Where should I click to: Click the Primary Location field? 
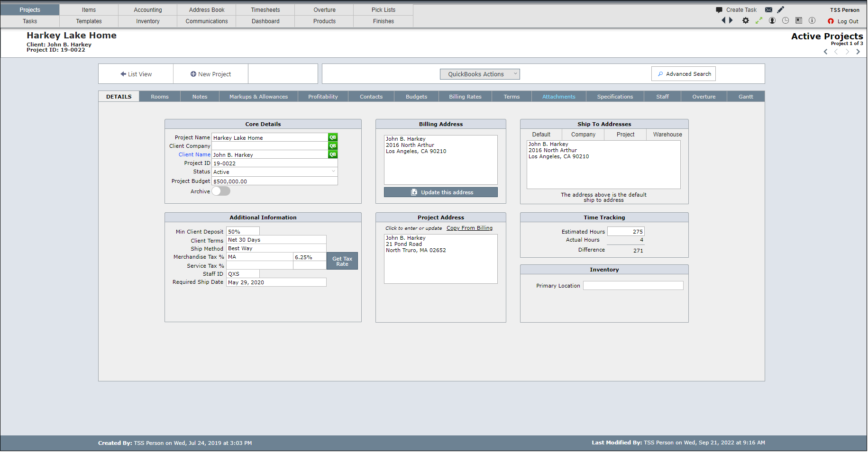(x=633, y=286)
